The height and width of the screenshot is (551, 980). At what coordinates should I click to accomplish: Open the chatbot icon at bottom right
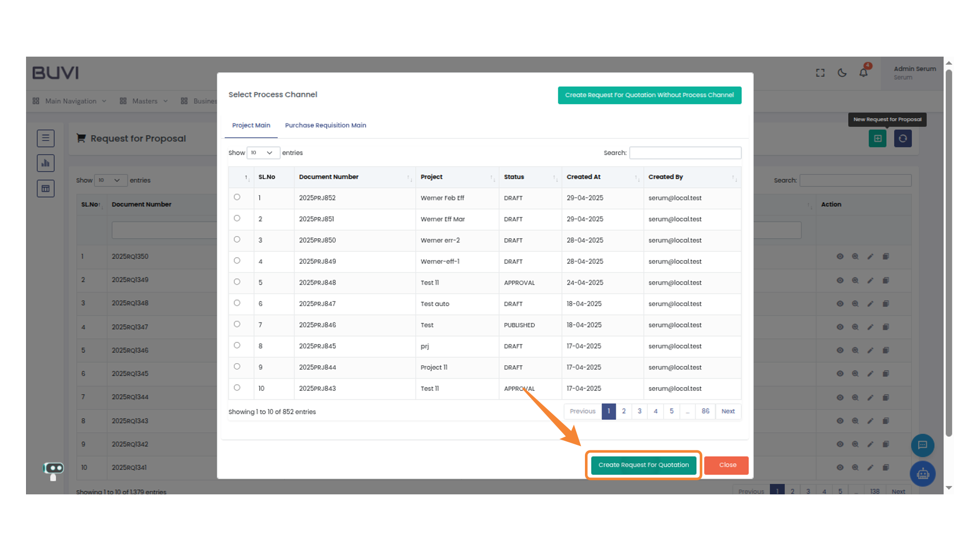tap(923, 473)
